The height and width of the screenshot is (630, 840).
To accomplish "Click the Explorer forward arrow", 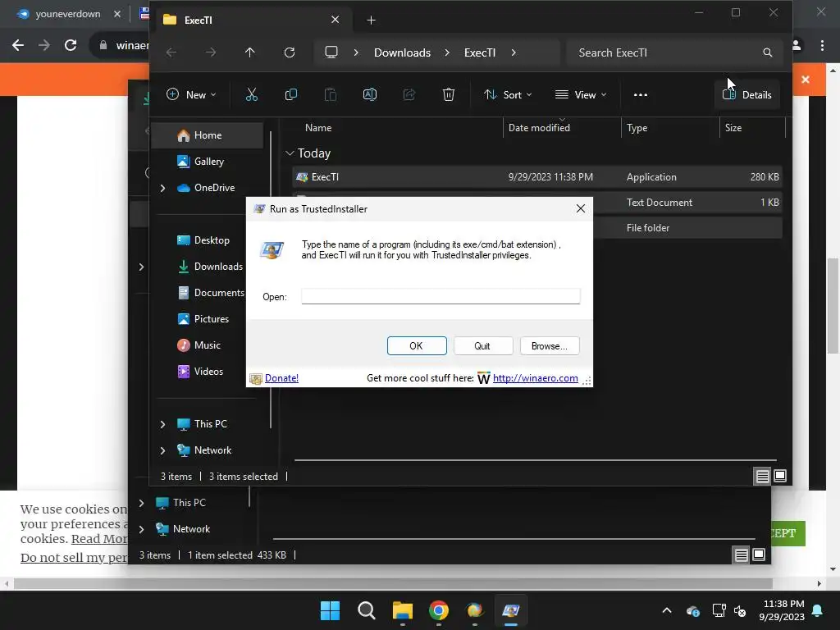I will pos(211,52).
